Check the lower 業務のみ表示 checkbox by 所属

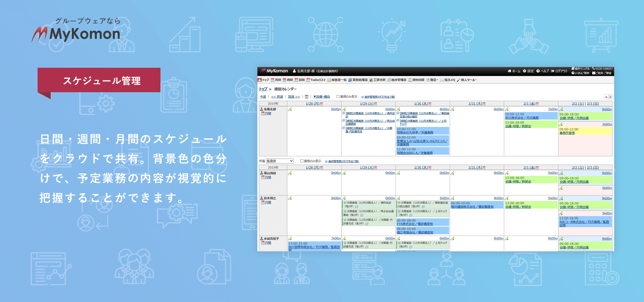[x=302, y=161]
